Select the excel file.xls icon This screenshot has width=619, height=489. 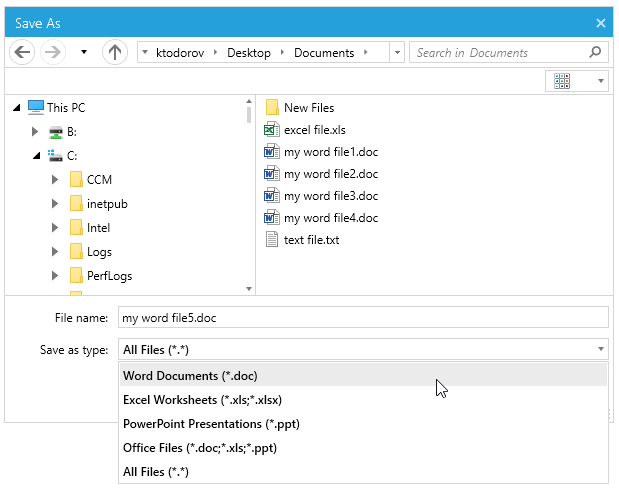[x=272, y=129]
